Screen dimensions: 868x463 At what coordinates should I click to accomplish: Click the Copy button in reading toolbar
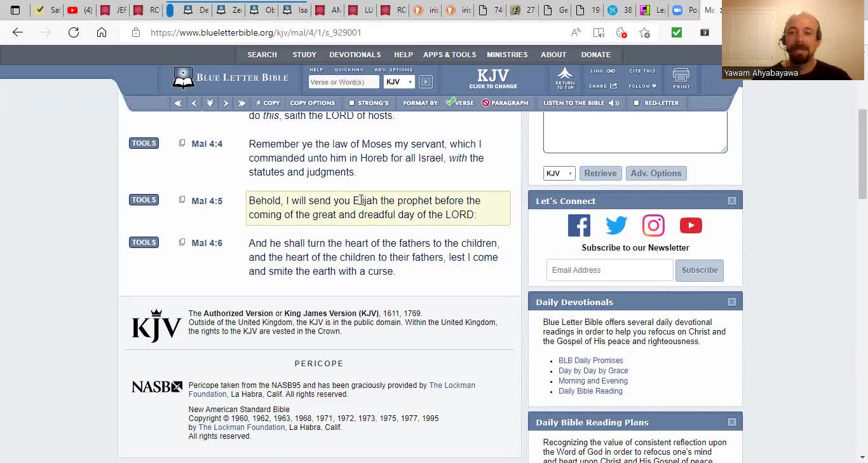pos(268,103)
